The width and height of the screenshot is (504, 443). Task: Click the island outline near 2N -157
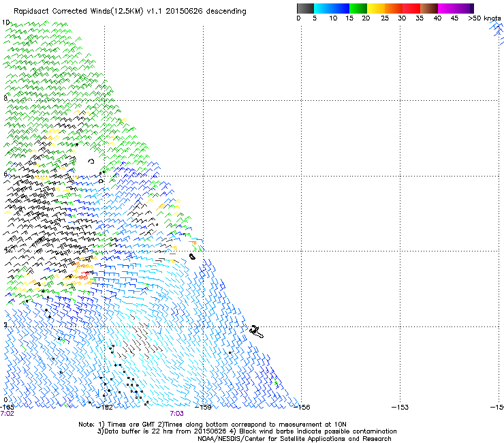(x=257, y=331)
